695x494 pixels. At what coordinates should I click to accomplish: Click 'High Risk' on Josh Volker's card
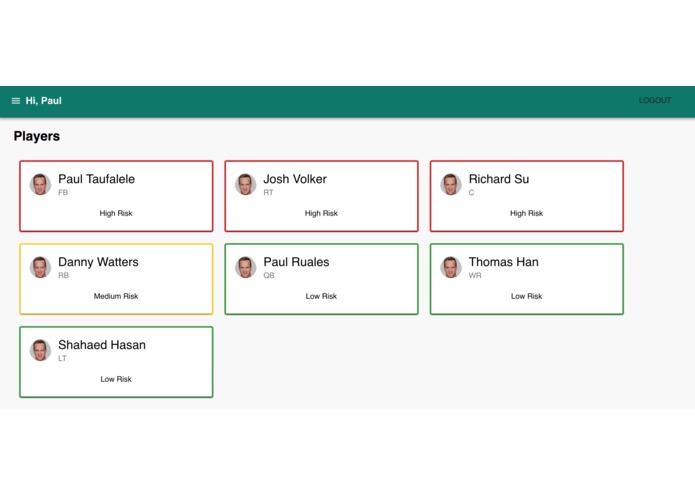[321, 213]
